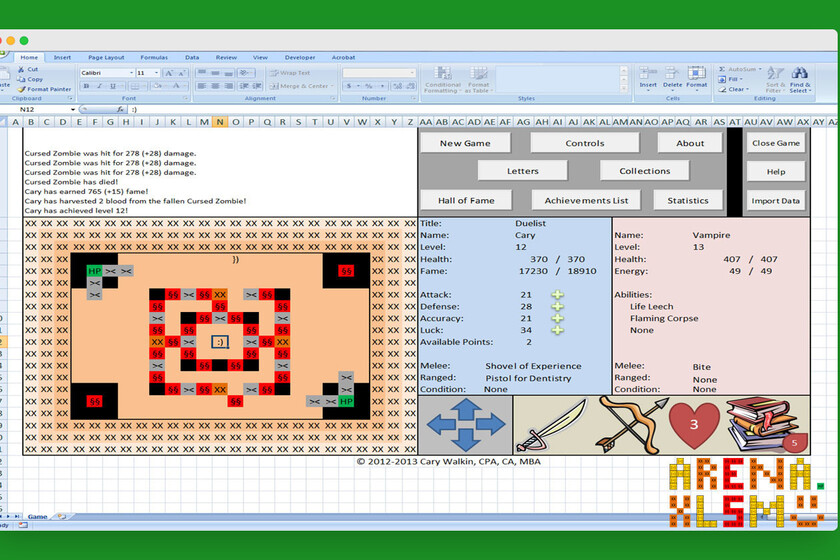Click the Sort & Filter icon
This screenshot has width=840, height=560.
[775, 79]
